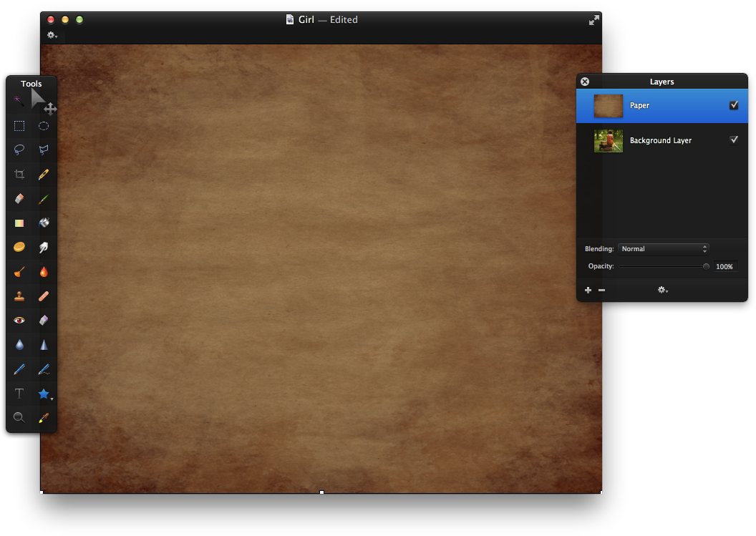Click the Background Layer thumbnail
The height and width of the screenshot is (536, 756).
608,140
